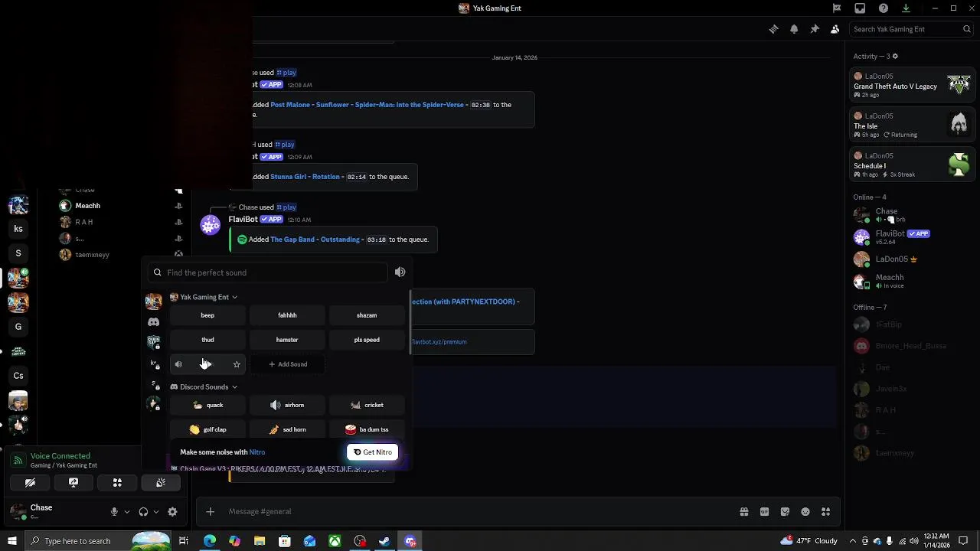
Task: Click the message attachment plus button
Action: [210, 512]
